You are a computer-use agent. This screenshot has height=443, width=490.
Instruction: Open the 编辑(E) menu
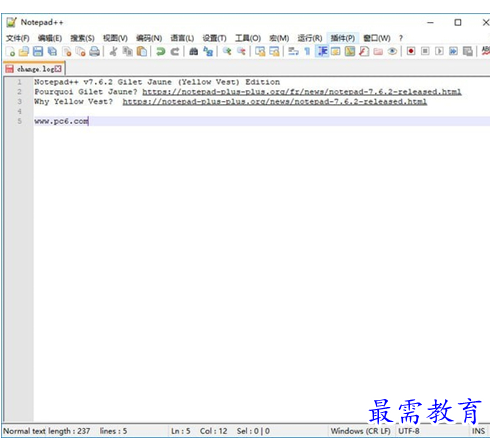point(50,38)
